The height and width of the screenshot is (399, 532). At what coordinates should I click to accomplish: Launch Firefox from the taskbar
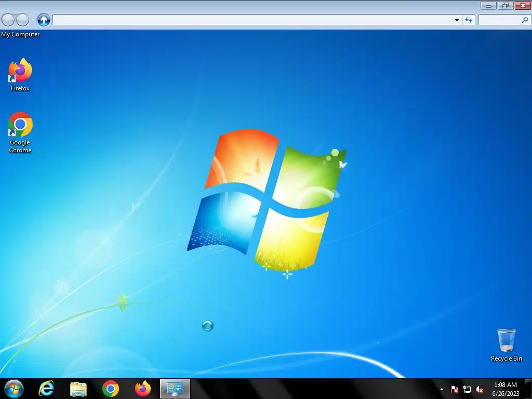(x=143, y=389)
